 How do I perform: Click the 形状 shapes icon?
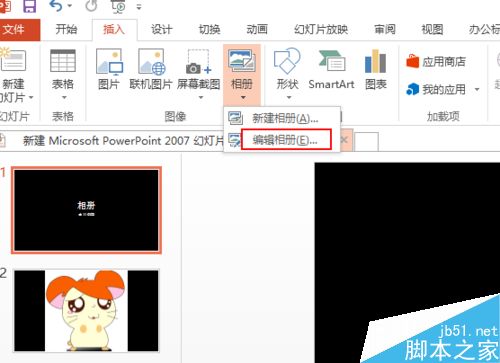[x=287, y=61]
